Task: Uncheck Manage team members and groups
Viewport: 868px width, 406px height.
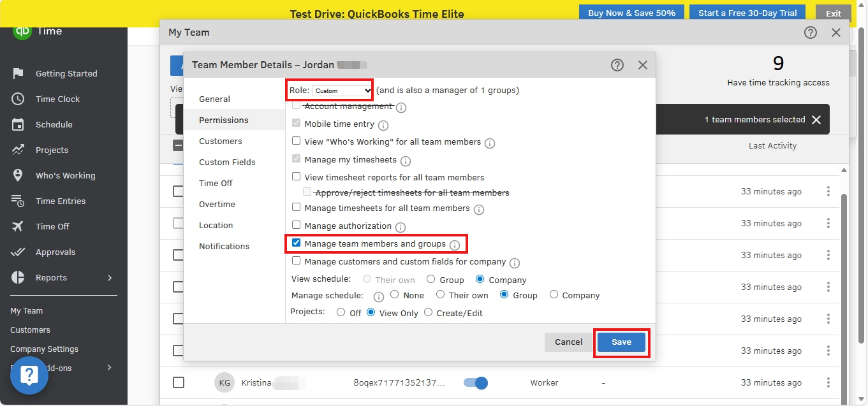Action: pos(296,243)
